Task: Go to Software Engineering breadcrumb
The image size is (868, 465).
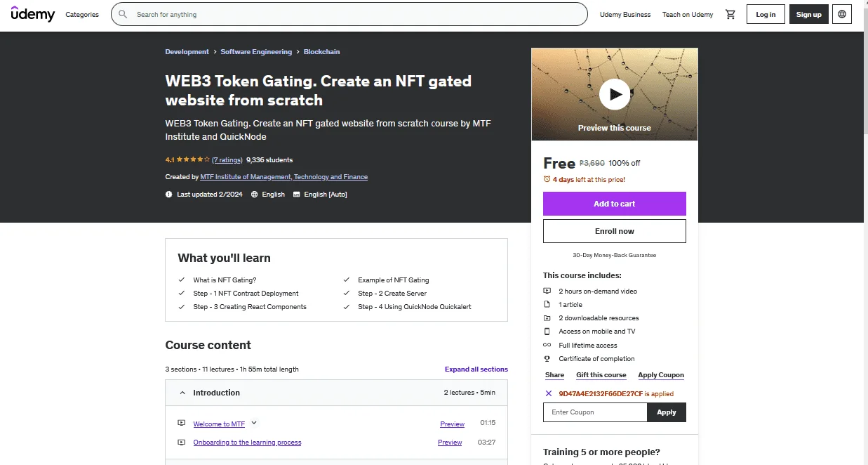Action: click(256, 51)
